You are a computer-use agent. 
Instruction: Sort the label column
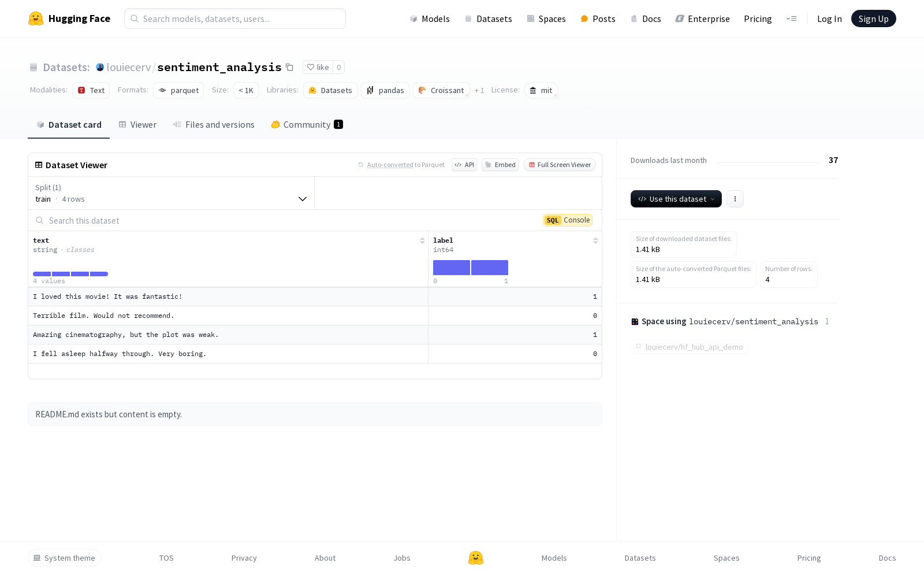click(595, 240)
